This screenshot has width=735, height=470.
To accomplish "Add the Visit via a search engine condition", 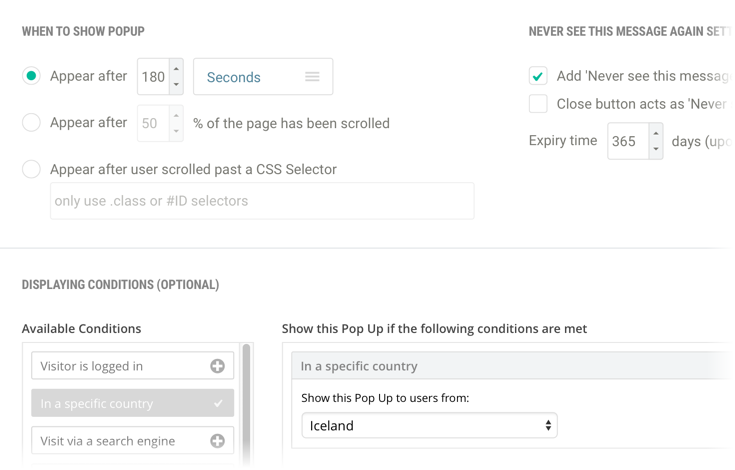I will point(133,440).
